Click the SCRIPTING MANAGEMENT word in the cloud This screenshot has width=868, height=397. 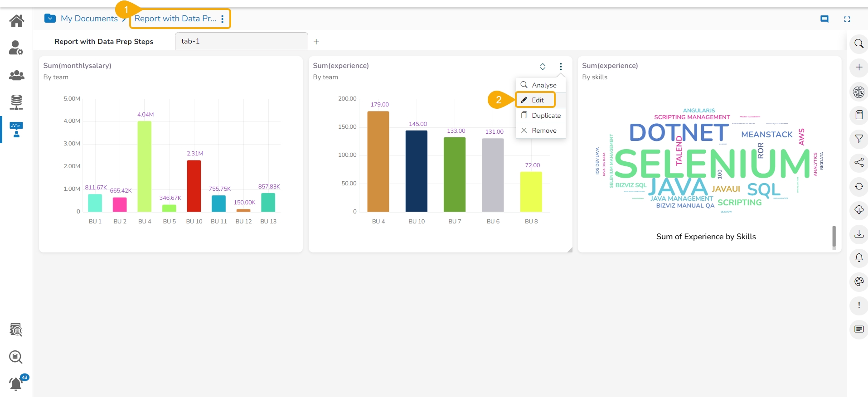[x=692, y=117]
